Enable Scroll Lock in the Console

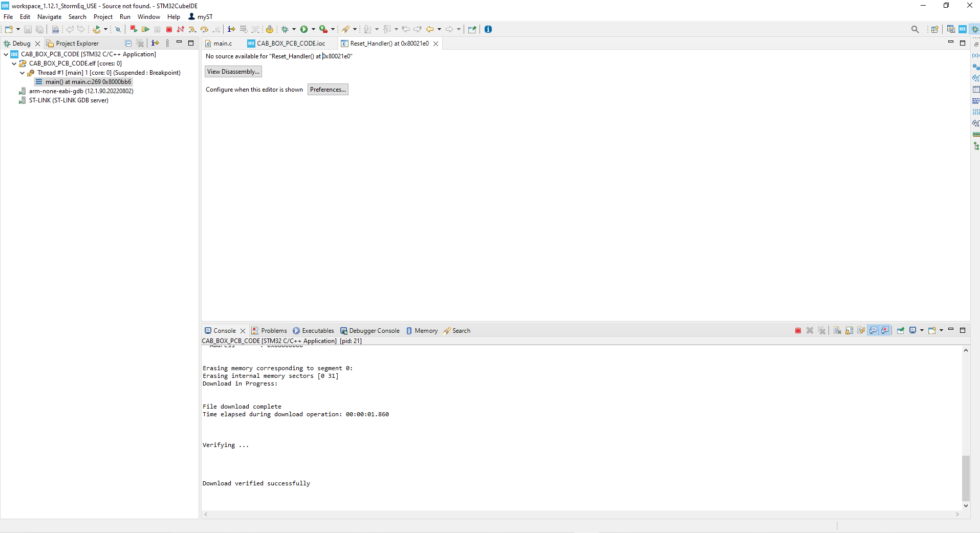(x=850, y=331)
